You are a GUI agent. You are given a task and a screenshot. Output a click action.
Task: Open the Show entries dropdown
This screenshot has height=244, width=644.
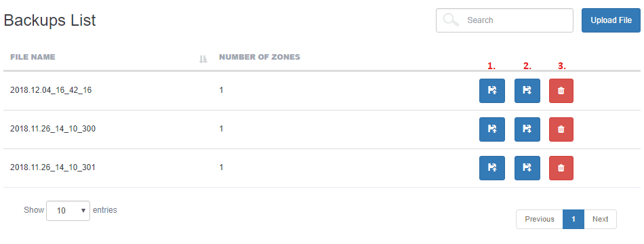click(x=68, y=211)
